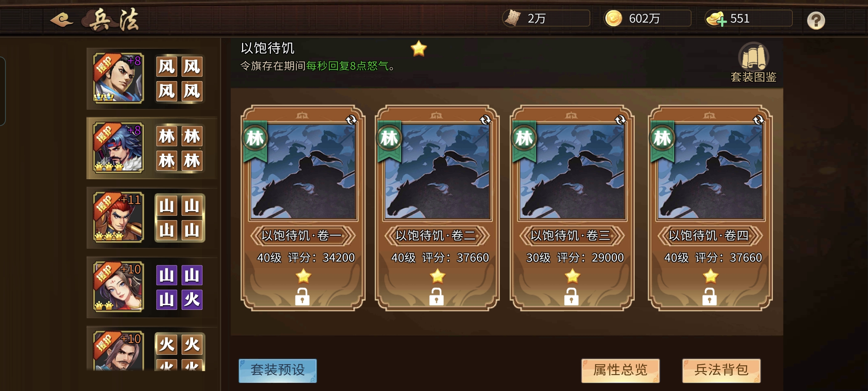Open 属性总览 overview

tap(620, 370)
